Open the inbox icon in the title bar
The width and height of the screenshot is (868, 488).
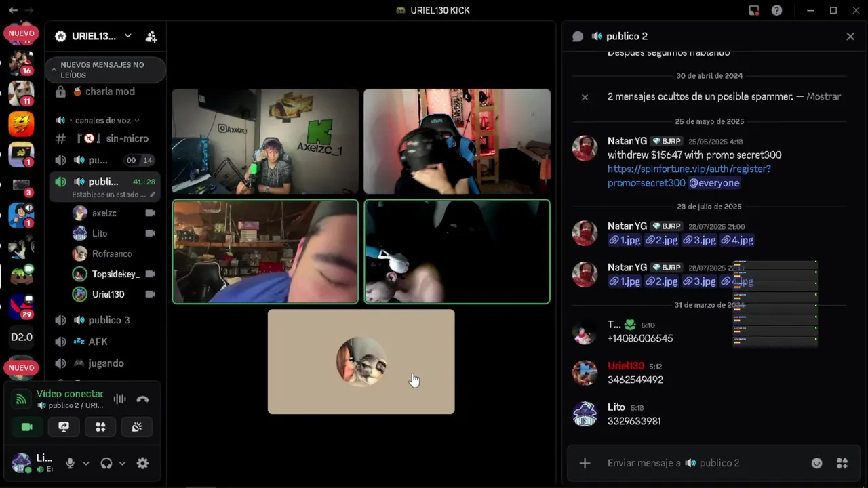click(x=754, y=10)
